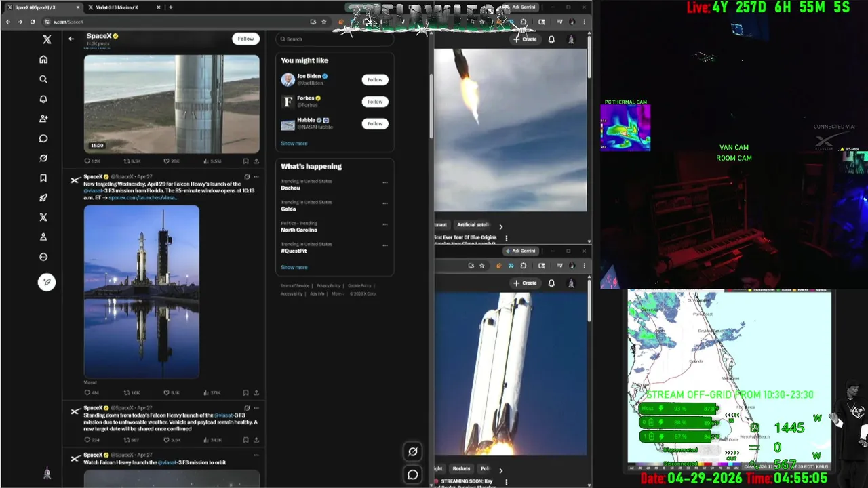Open the More menu on the 'Standing down' post

(256, 408)
